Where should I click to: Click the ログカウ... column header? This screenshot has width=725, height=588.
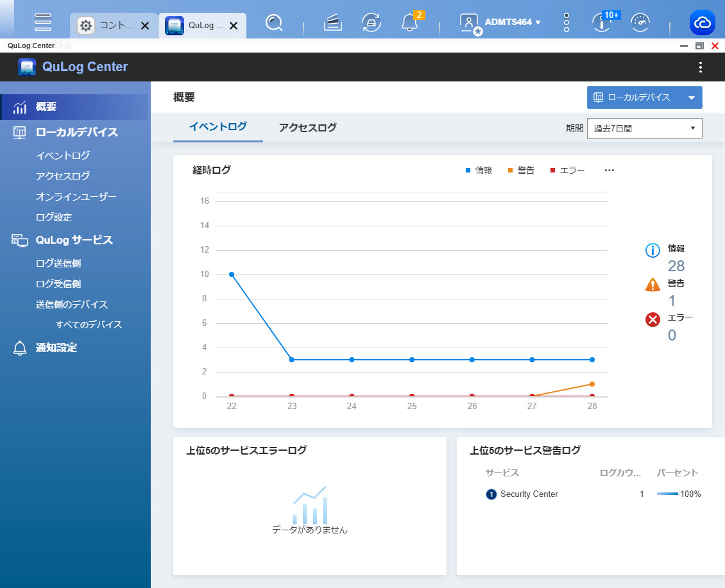[620, 473]
